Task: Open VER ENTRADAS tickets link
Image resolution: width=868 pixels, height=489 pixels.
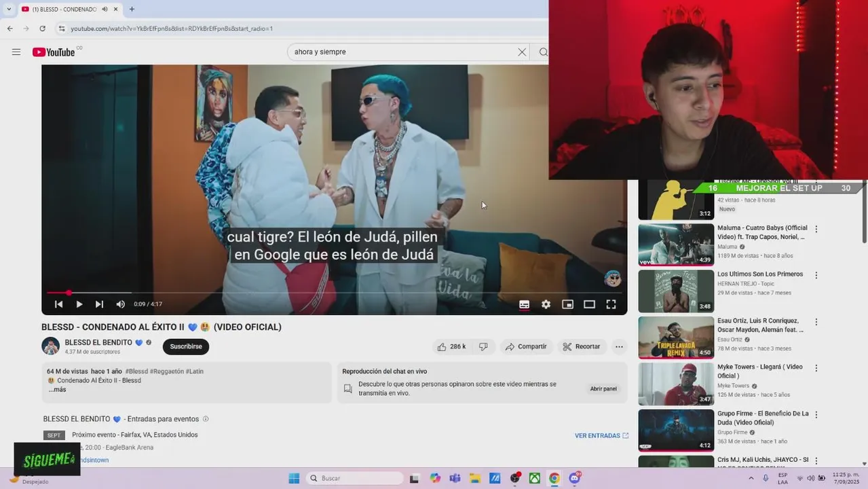Action: [x=601, y=435]
